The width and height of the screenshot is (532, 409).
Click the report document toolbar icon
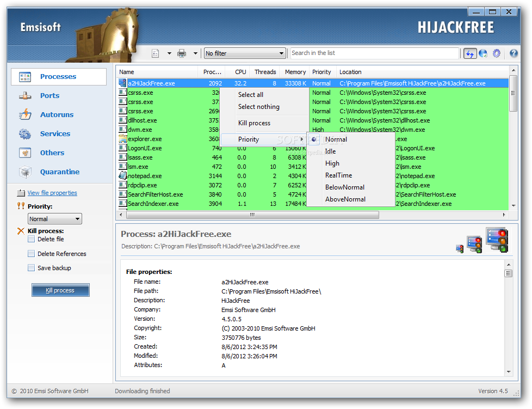[x=156, y=53]
